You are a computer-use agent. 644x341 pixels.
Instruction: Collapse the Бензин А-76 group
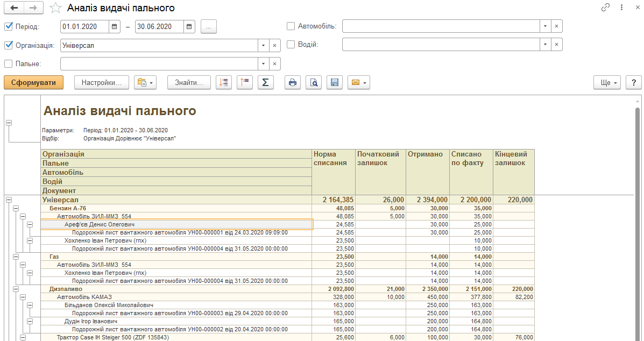click(16, 209)
